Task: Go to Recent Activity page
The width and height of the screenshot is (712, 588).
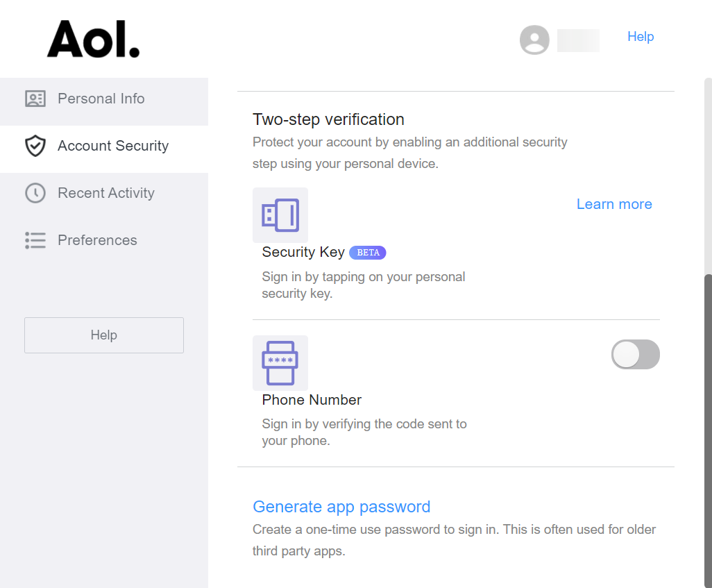Action: click(106, 193)
